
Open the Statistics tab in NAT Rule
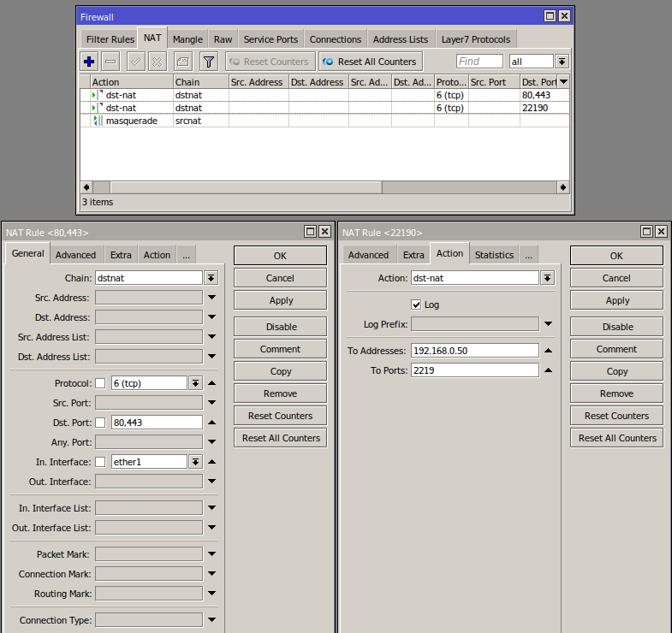494,255
